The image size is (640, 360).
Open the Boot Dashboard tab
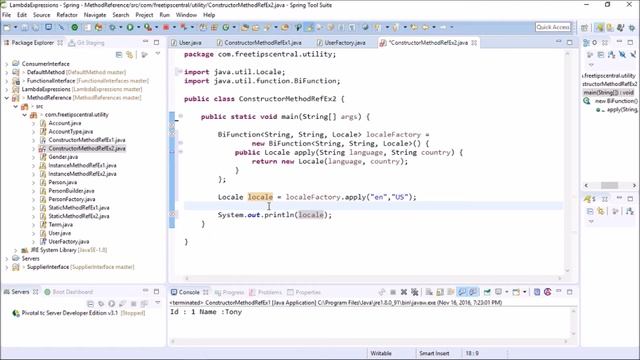(69, 292)
